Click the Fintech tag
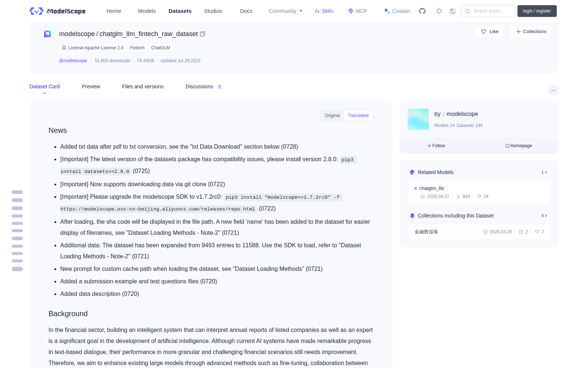 point(137,48)
